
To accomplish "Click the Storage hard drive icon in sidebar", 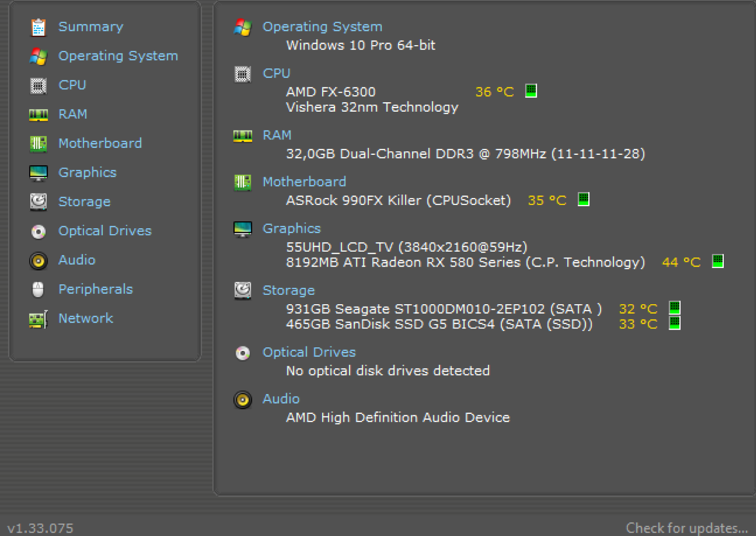I will tap(38, 202).
